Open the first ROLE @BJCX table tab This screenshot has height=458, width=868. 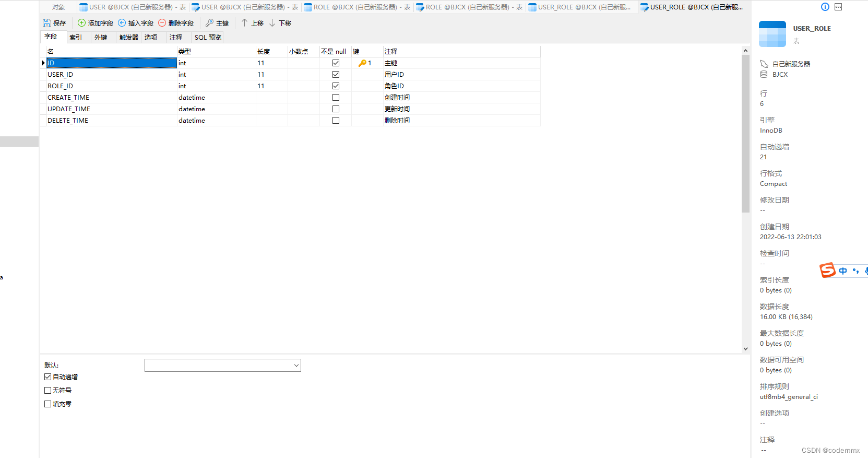357,7
